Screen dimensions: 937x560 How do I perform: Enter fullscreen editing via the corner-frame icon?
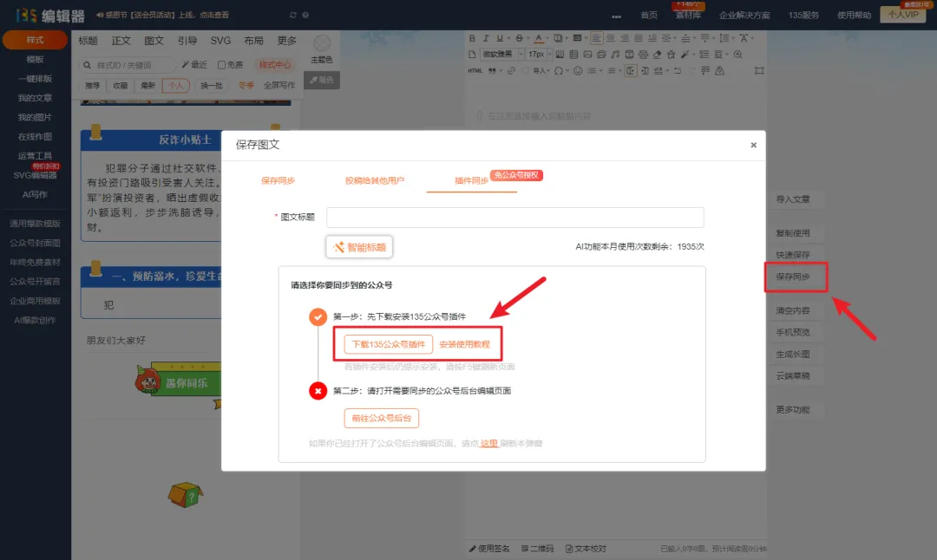click(x=759, y=70)
